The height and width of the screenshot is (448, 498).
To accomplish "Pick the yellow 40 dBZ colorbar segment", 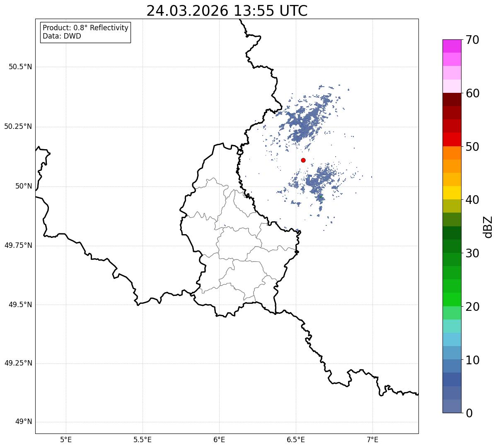I will (x=452, y=193).
